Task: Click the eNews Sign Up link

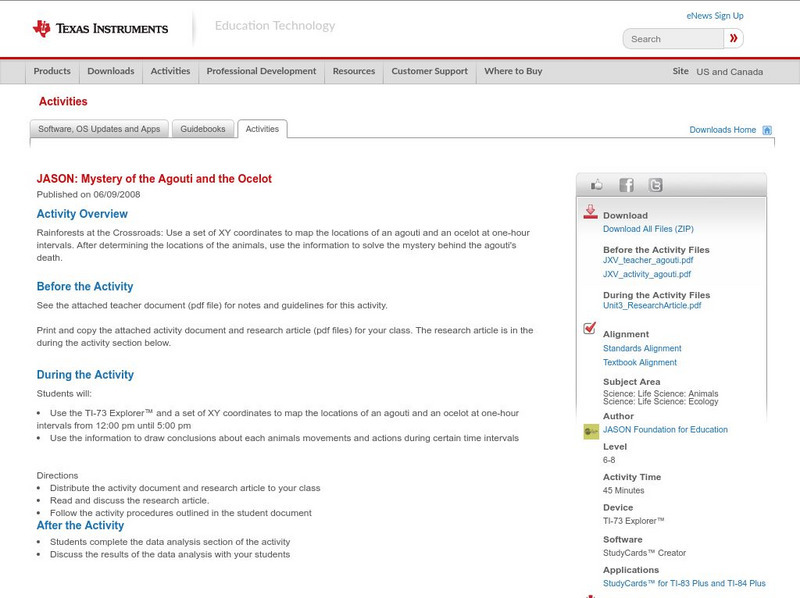Action: [x=715, y=16]
